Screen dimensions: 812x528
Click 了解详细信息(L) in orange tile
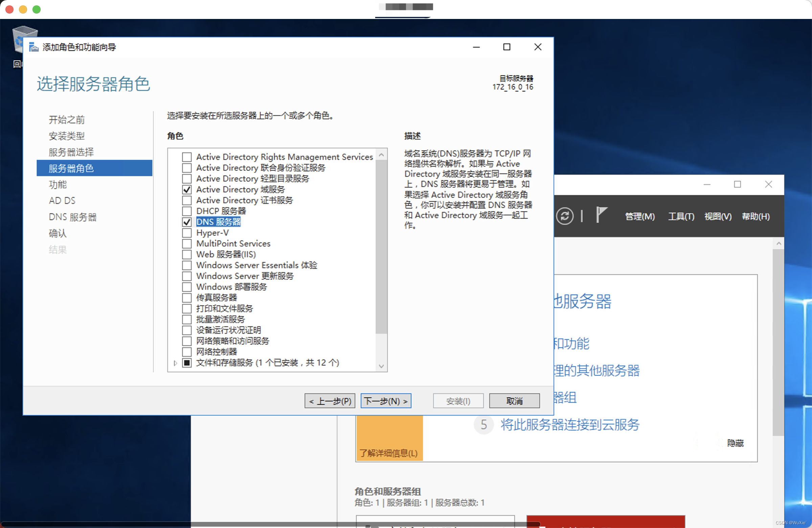pyautogui.click(x=389, y=453)
